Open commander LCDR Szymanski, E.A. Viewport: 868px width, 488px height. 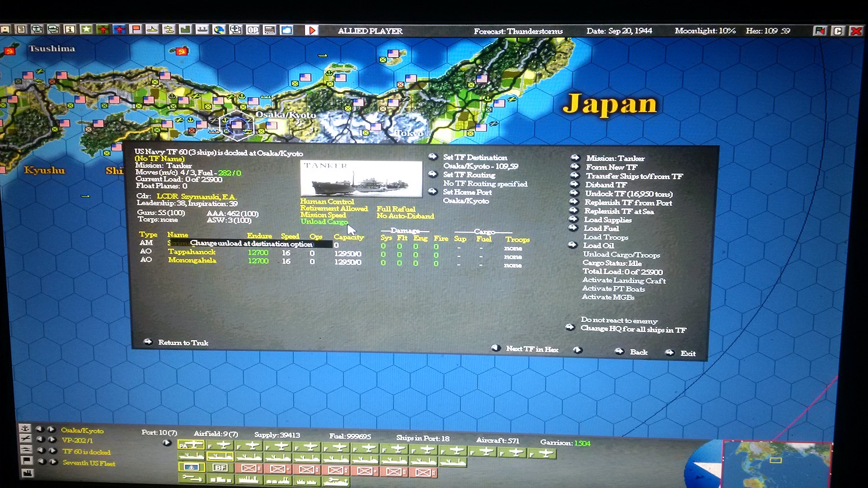click(x=197, y=196)
